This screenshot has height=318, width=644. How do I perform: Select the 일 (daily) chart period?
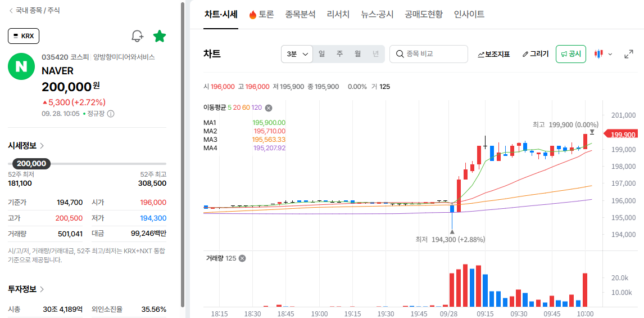click(x=321, y=54)
